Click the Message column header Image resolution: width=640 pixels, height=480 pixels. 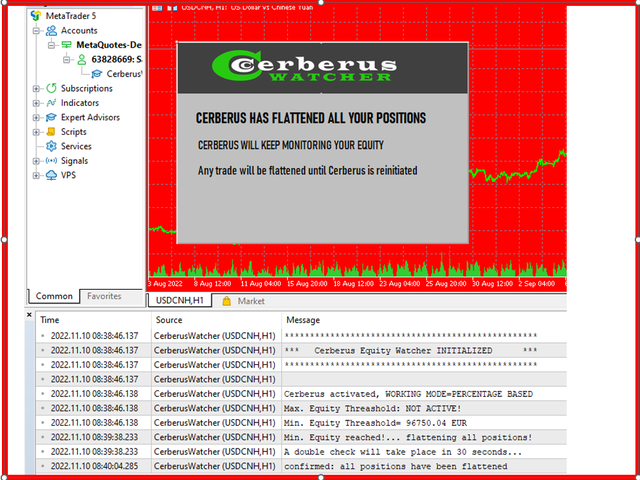[424, 320]
